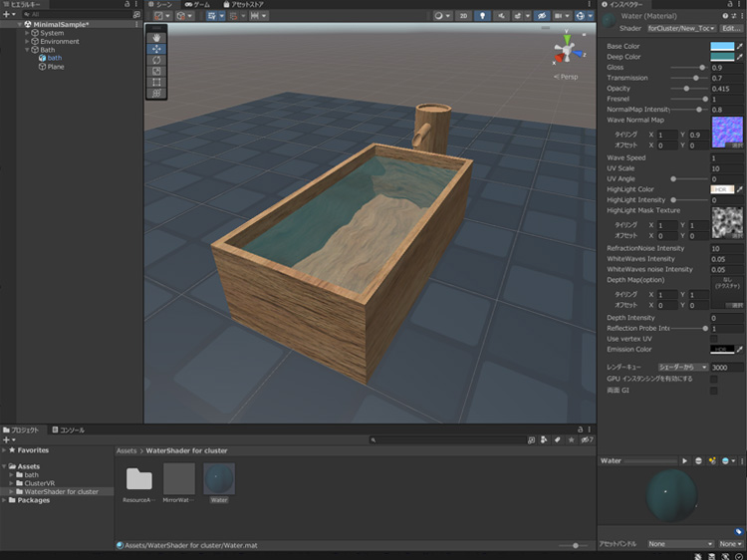This screenshot has width=747, height=560.
Task: Select the Rotate tool in scene toolbar
Action: point(156,60)
